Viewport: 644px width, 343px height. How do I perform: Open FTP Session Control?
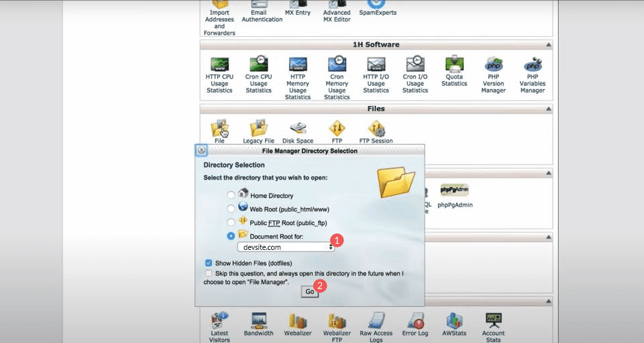point(376,131)
